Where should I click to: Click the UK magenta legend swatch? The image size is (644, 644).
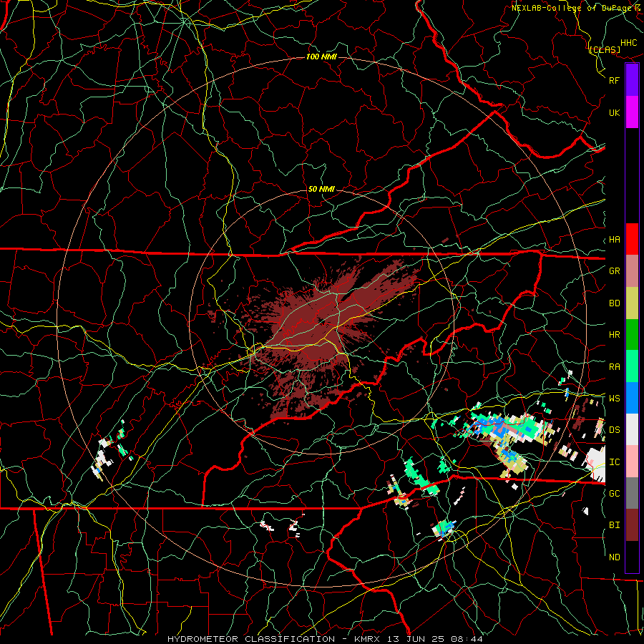tap(632, 112)
